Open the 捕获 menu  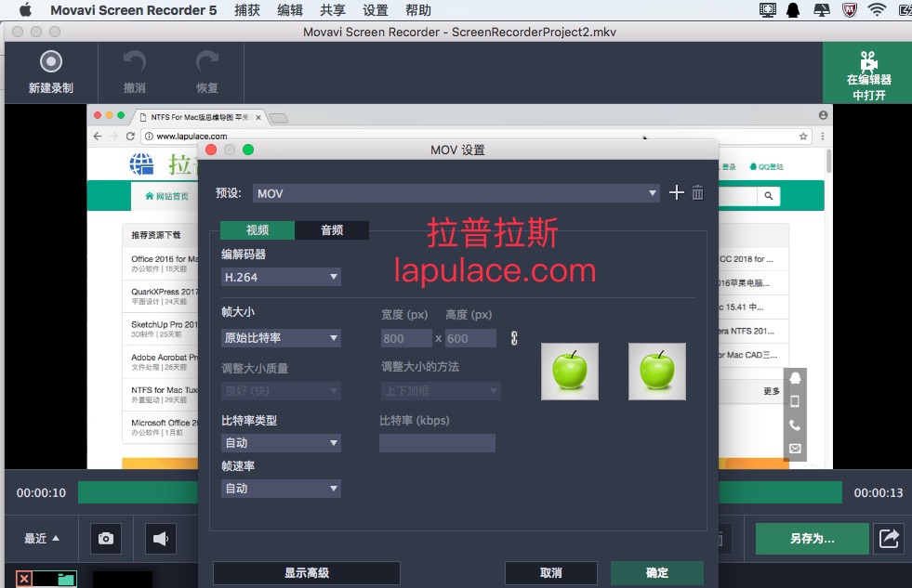tap(247, 10)
